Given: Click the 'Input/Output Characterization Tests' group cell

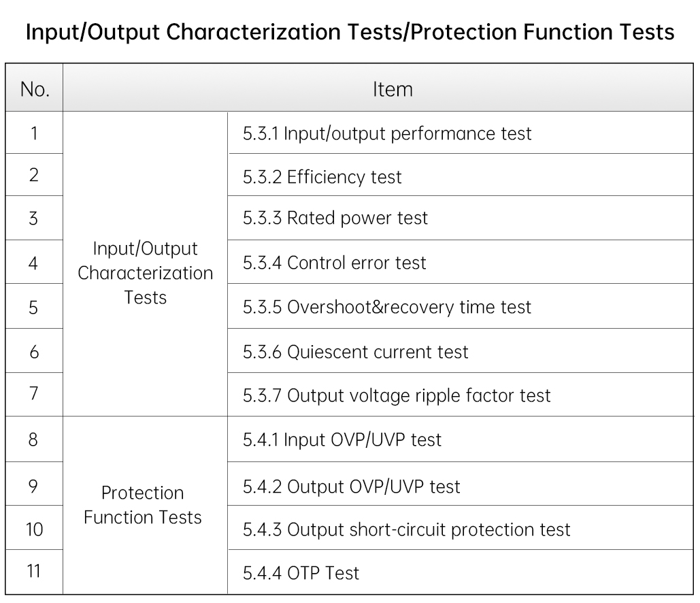Looking at the screenshot, I should tap(145, 272).
